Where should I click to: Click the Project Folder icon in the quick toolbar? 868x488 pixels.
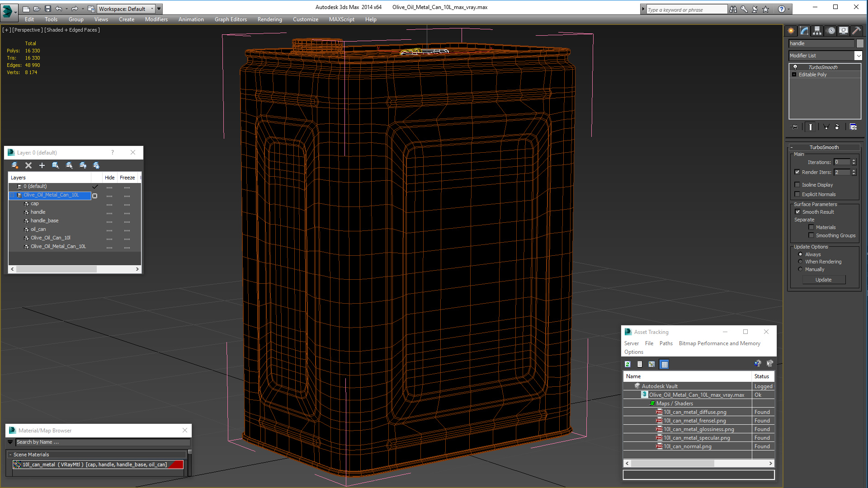coord(91,9)
